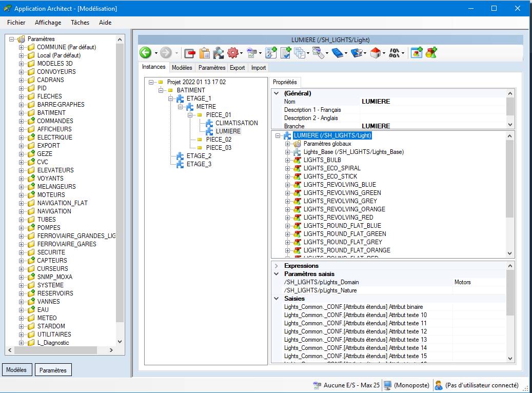The height and width of the screenshot is (393, 532).
Task: Click the label tag toolbar icon
Action: pos(318,53)
